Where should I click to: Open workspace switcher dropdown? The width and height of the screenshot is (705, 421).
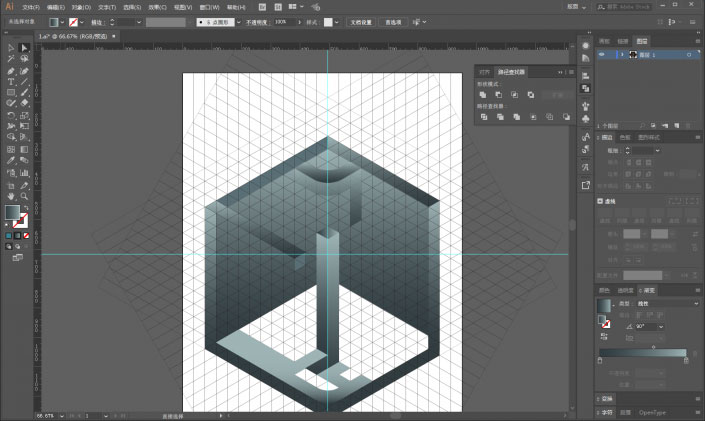point(576,7)
